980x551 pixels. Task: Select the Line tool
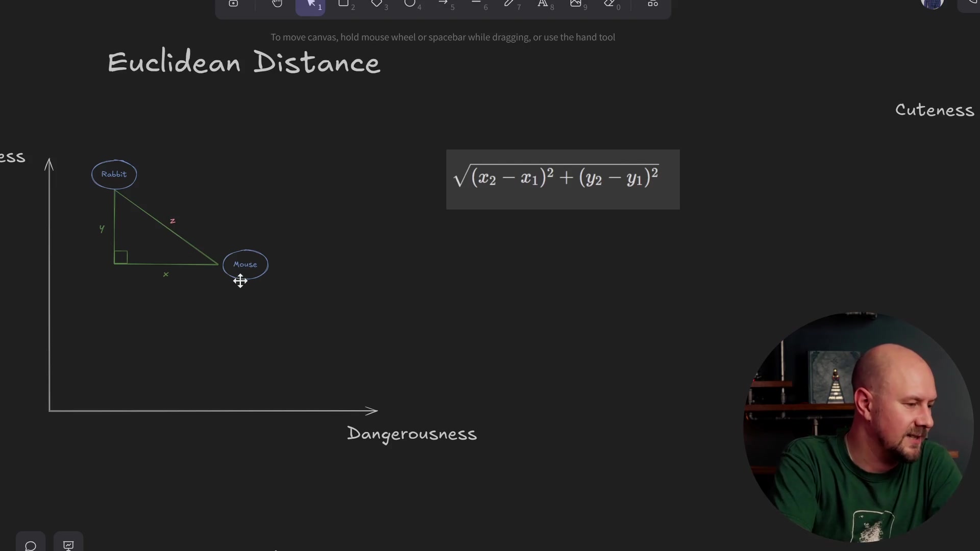click(476, 5)
